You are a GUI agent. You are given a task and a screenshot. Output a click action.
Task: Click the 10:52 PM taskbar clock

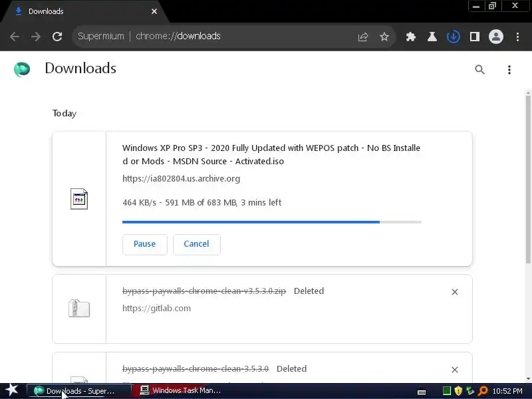[x=507, y=391]
